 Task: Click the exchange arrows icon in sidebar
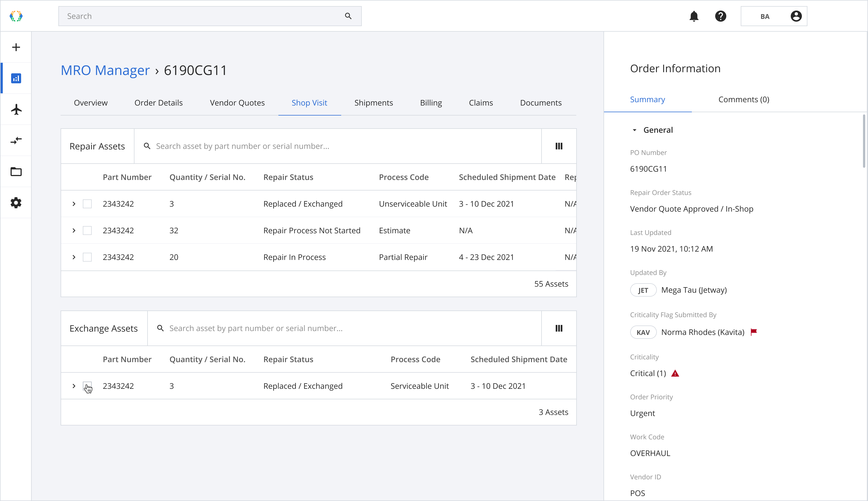(16, 141)
